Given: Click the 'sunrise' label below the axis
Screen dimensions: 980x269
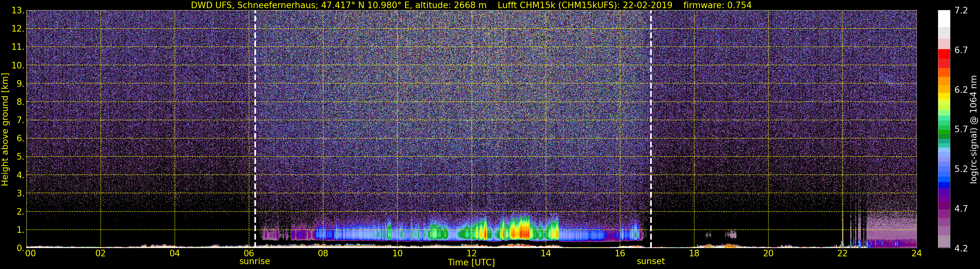Looking at the screenshot, I should click(254, 262).
